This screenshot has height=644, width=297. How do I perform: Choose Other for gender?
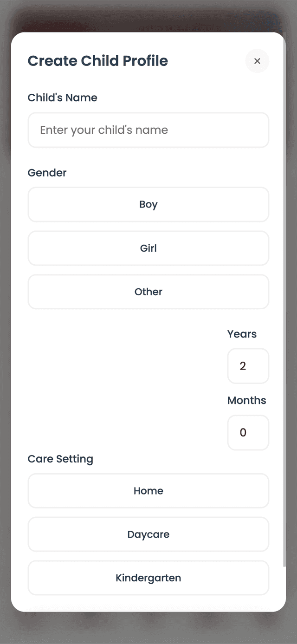[148, 292]
